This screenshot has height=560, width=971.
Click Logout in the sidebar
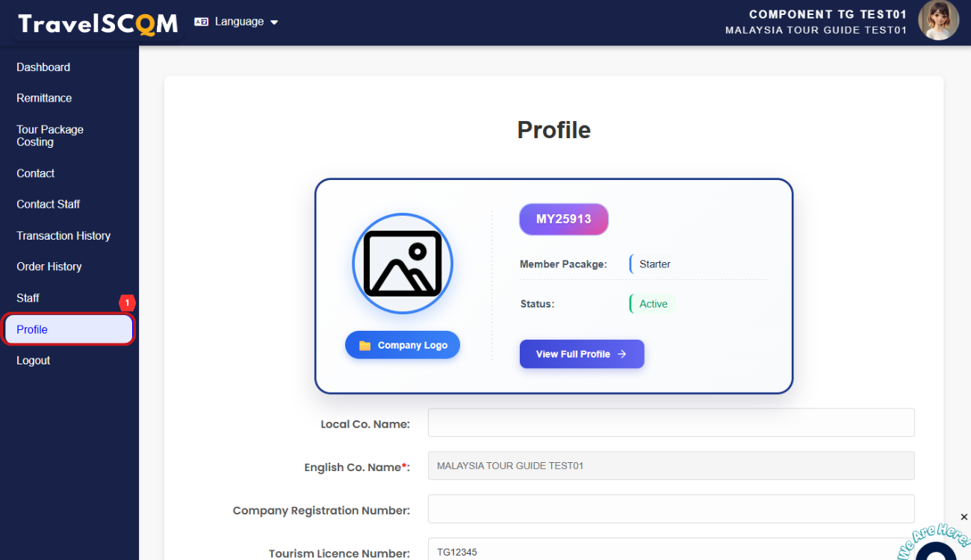click(34, 361)
